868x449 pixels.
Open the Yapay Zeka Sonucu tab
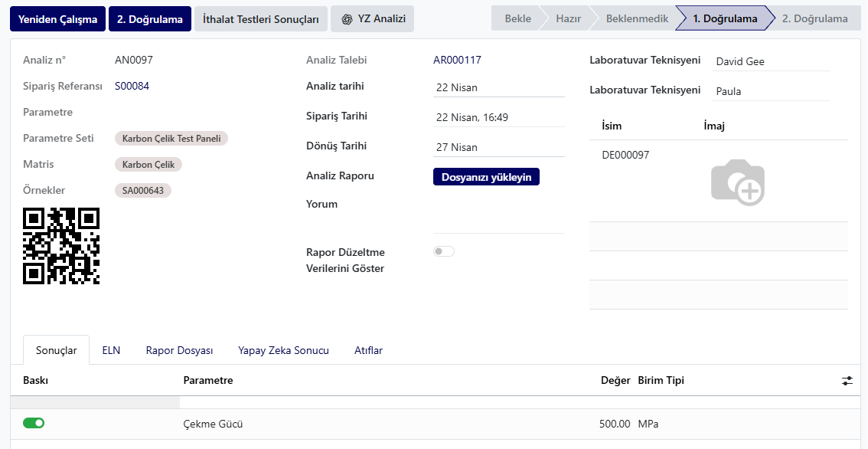(x=283, y=350)
